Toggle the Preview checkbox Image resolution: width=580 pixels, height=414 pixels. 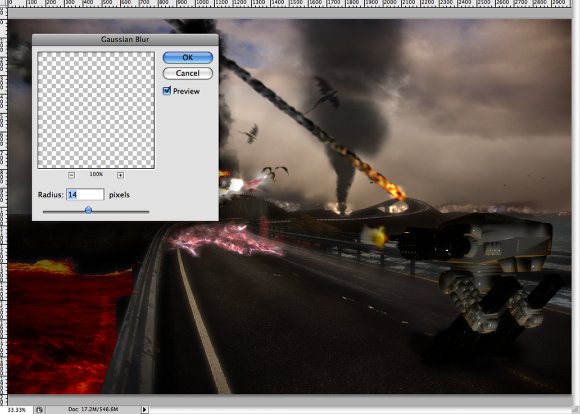(167, 91)
